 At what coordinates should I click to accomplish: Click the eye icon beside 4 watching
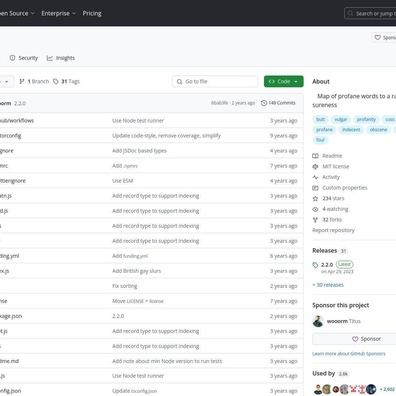click(315, 209)
